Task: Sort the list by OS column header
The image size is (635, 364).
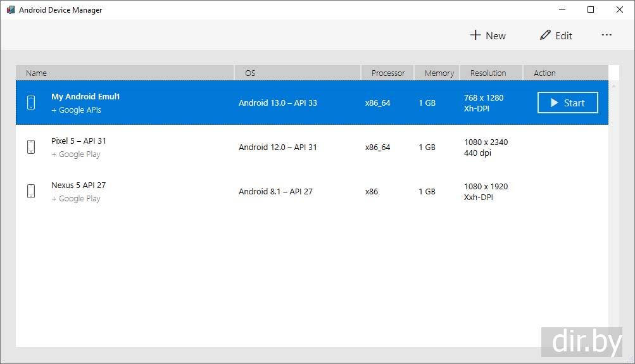Action: click(x=250, y=73)
